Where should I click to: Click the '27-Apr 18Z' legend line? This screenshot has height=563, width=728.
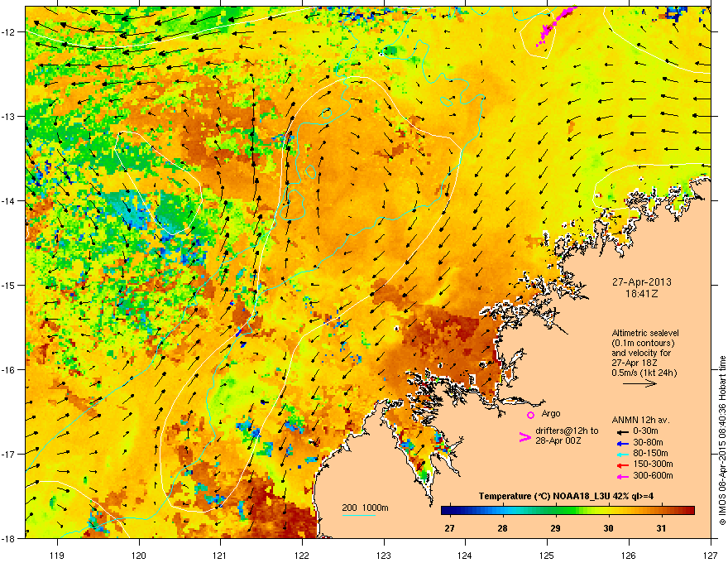634,363
